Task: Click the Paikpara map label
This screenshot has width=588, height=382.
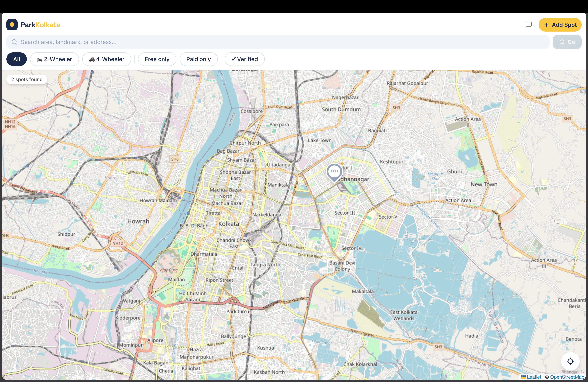Action: click(279, 125)
